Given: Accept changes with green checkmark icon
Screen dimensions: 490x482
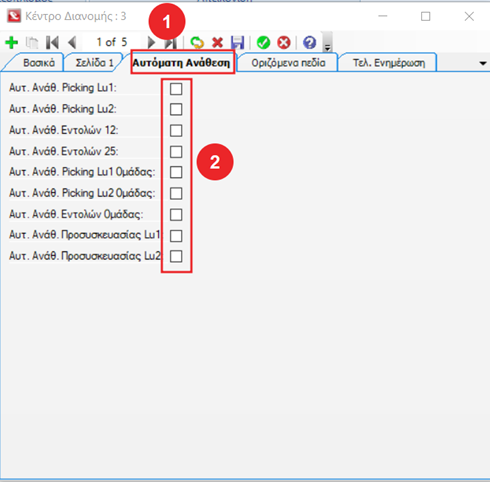Looking at the screenshot, I should click(263, 43).
